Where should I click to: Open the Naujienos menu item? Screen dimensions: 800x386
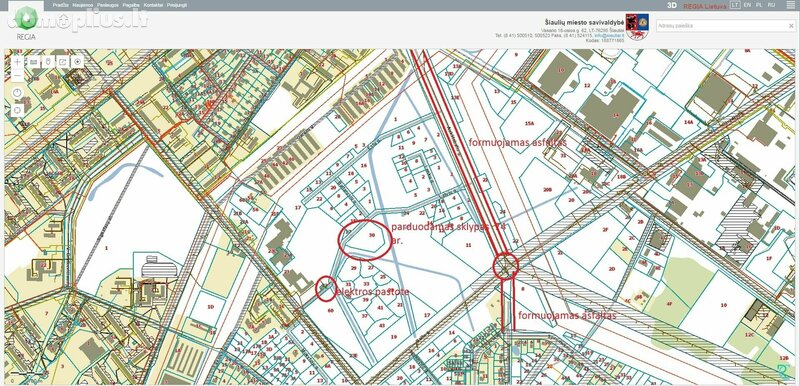pyautogui.click(x=82, y=5)
